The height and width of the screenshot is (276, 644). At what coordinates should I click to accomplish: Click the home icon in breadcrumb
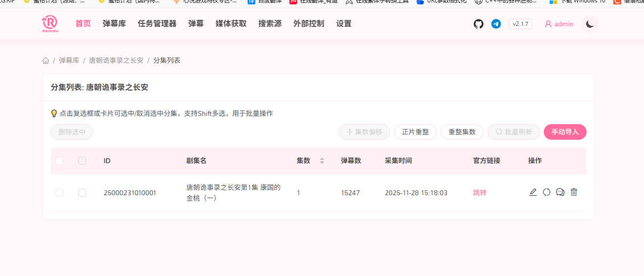[x=46, y=60]
